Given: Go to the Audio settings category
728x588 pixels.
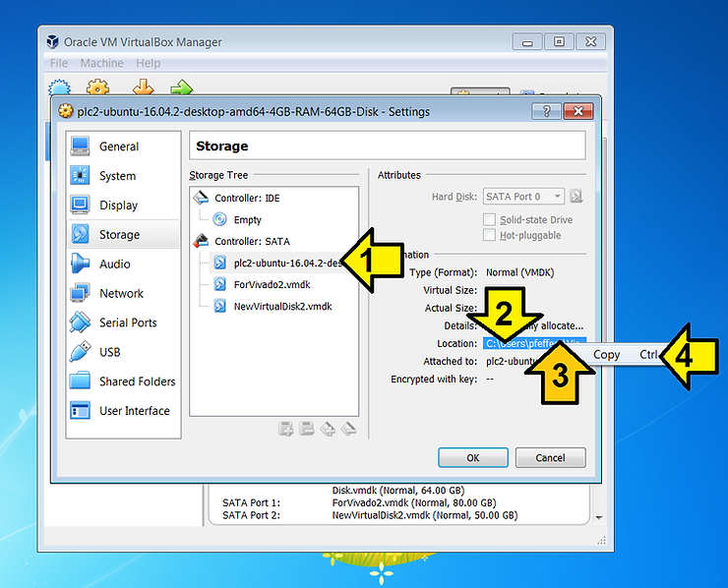Looking at the screenshot, I should pyautogui.click(x=114, y=265).
